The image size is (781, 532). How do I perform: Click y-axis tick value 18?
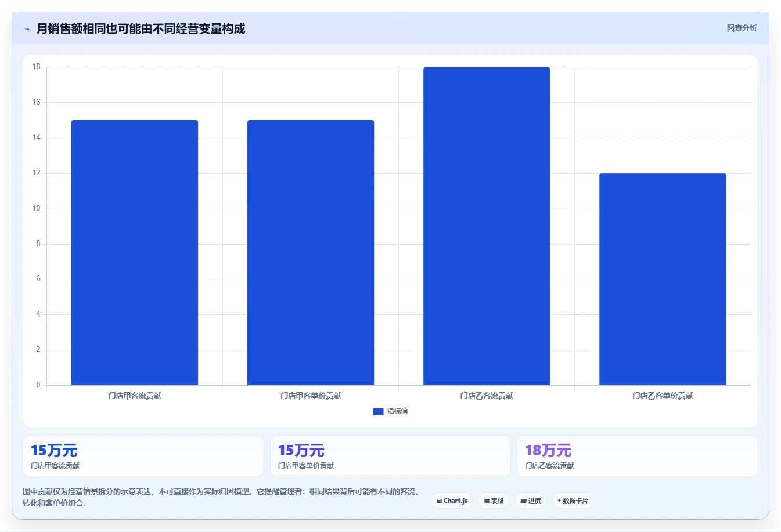(x=37, y=67)
